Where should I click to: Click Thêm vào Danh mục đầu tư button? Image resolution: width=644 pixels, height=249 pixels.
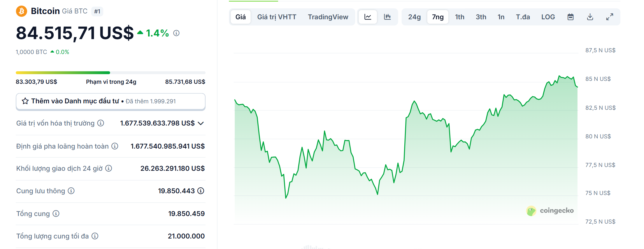click(x=110, y=101)
